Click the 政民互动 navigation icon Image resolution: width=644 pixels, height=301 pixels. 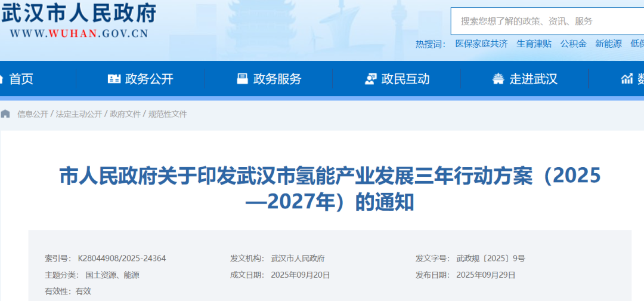370,79
